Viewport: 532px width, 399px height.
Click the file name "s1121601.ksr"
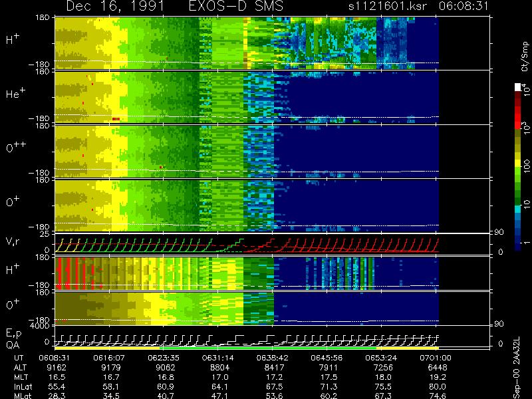(x=388, y=6)
